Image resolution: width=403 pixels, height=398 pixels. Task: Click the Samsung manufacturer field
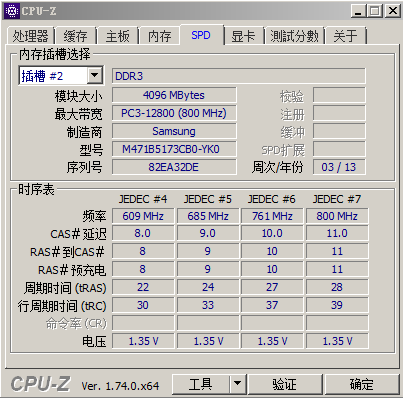174,131
